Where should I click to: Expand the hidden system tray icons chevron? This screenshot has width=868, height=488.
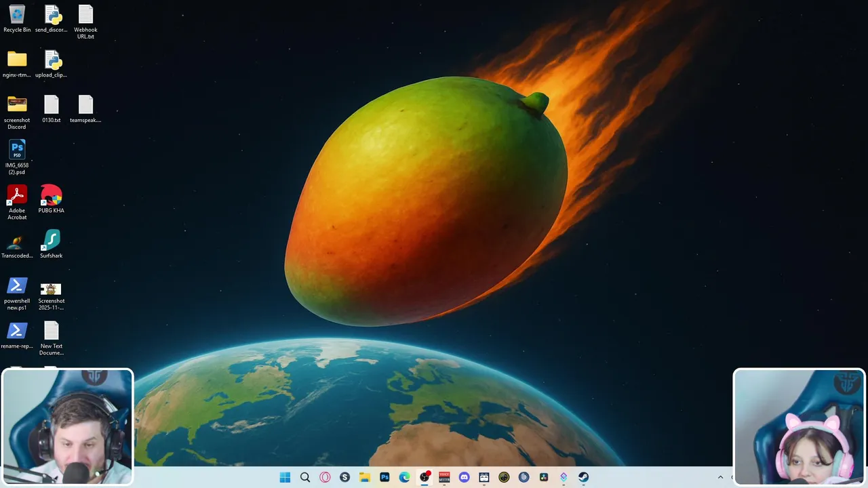721,477
